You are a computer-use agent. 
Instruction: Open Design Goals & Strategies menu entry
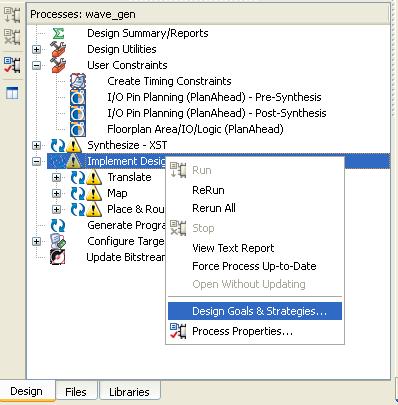255,311
